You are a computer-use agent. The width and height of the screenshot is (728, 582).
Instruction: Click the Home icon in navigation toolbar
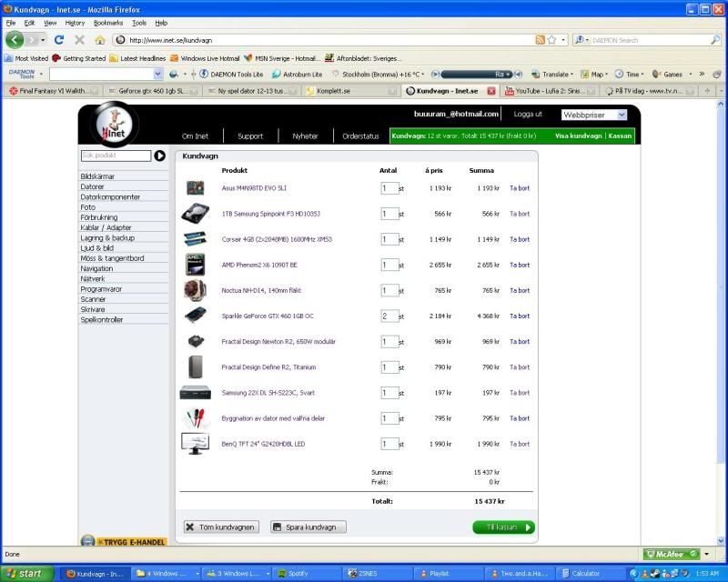[99, 40]
